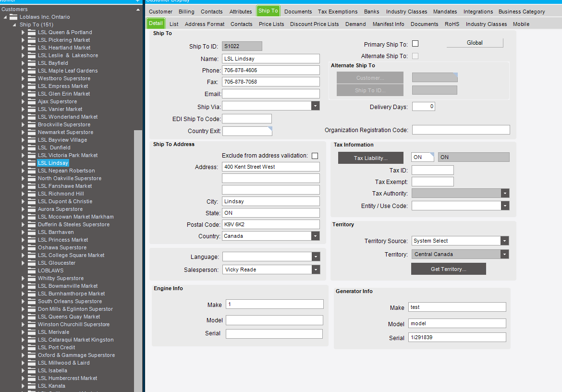The height and width of the screenshot is (392, 562).
Task: Select the North Oakville Superstore tree row
Action: [x=70, y=178]
